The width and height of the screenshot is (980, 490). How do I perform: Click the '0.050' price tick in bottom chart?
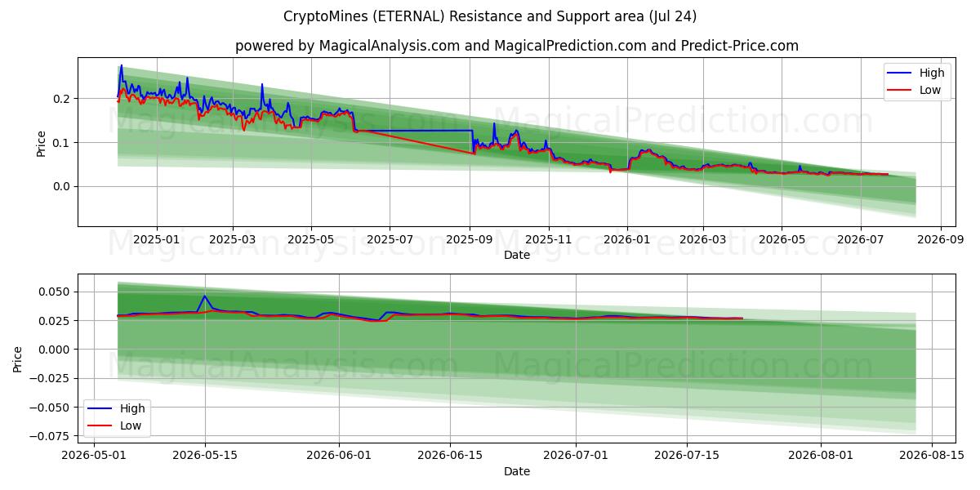[56, 292]
